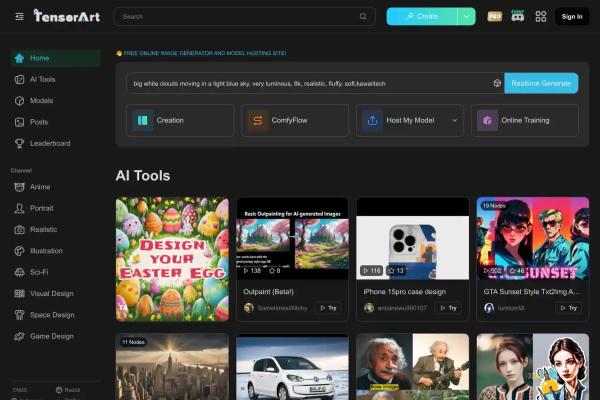
Task: Click the Realtime Generate button
Action: 541,83
